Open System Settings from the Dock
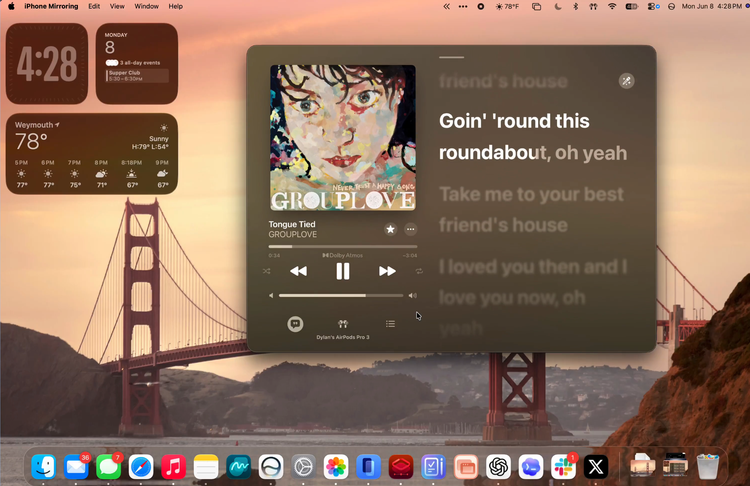This screenshot has width=750, height=486. click(x=304, y=467)
